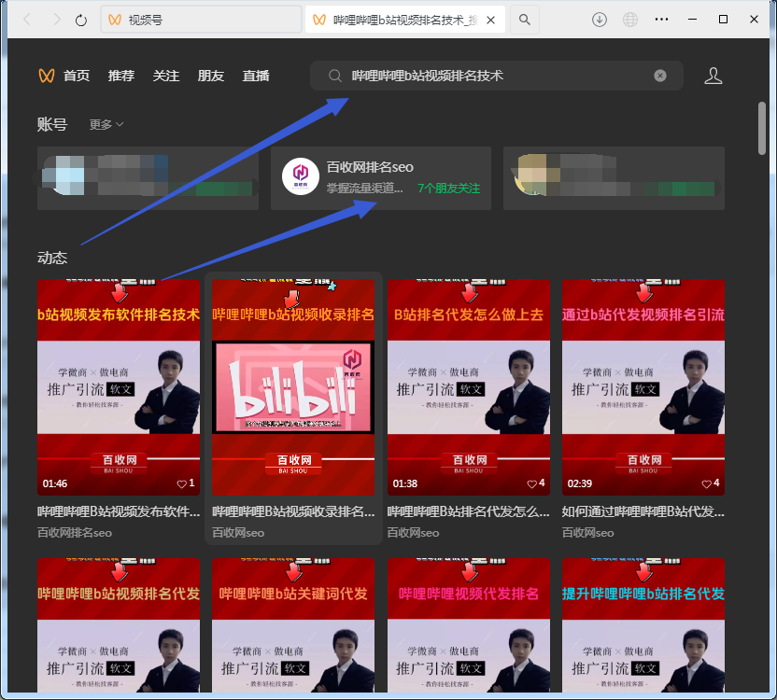Go back with the browser back arrow
Viewport: 777px width, 700px height.
click(x=27, y=20)
